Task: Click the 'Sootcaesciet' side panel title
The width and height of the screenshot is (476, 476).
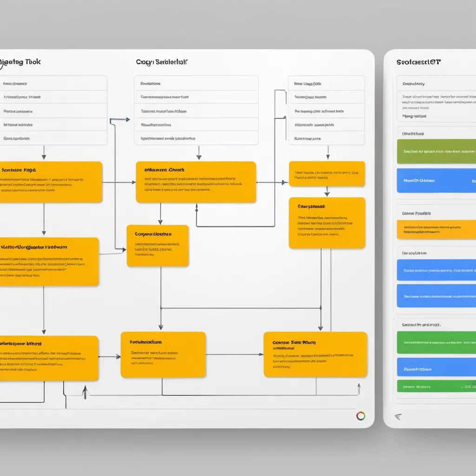Action: coord(418,62)
